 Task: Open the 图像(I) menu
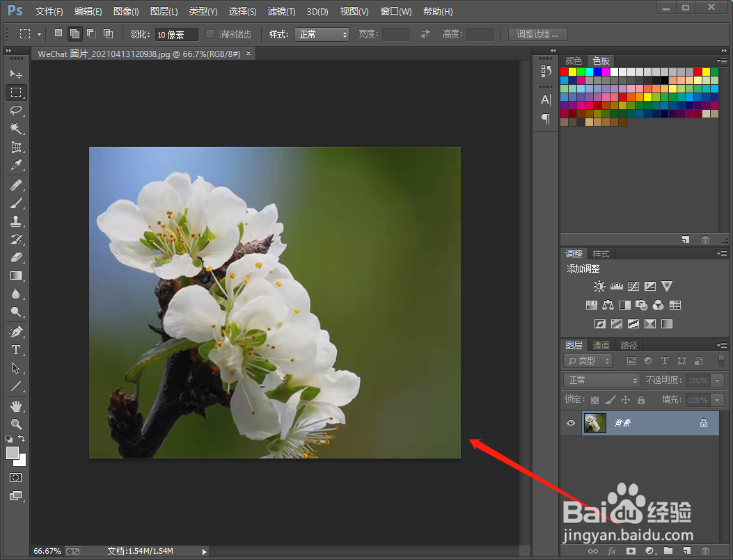tap(126, 11)
